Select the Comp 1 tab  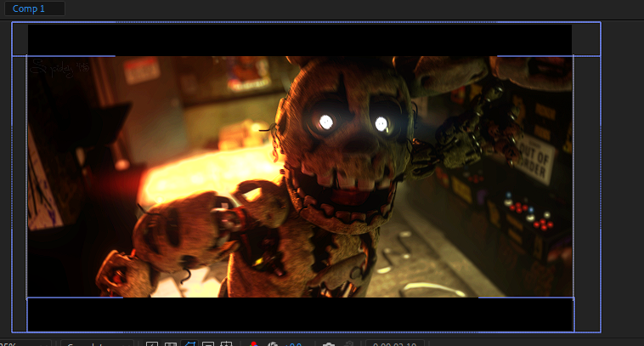[x=34, y=9]
